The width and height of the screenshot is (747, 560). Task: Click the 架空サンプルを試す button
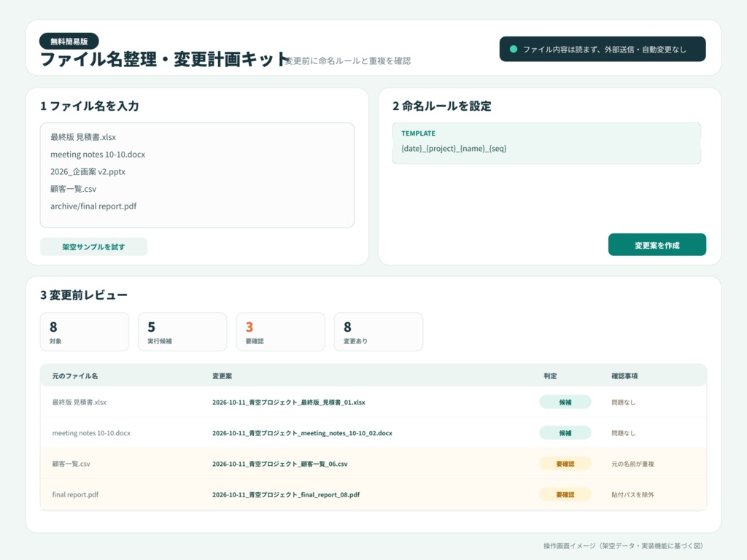tap(93, 246)
